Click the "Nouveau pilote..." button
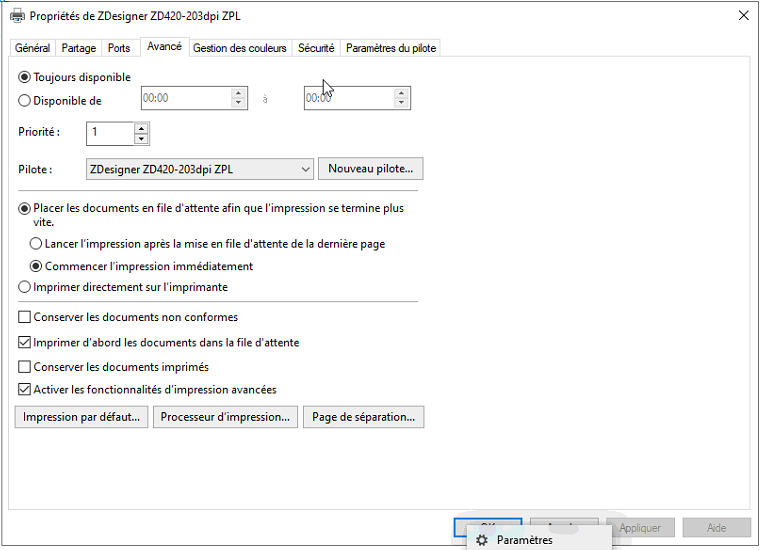Image resolution: width=760 pixels, height=550 pixels. click(370, 169)
